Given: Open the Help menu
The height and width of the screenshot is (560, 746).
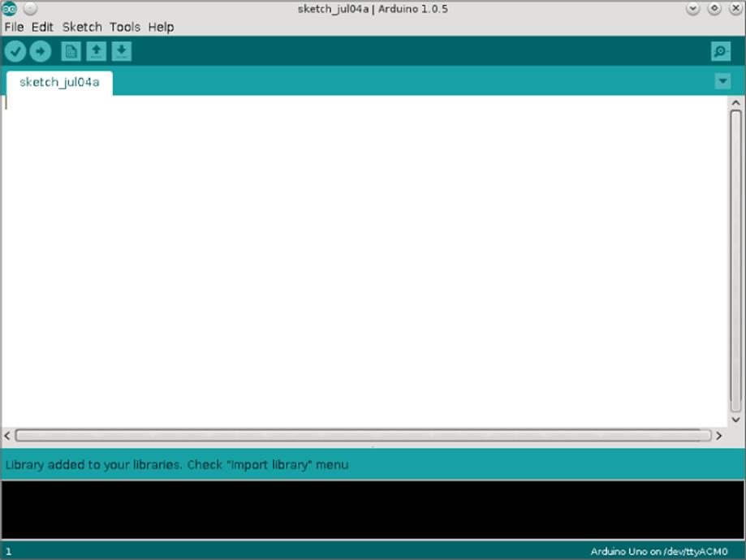Looking at the screenshot, I should tap(161, 27).
